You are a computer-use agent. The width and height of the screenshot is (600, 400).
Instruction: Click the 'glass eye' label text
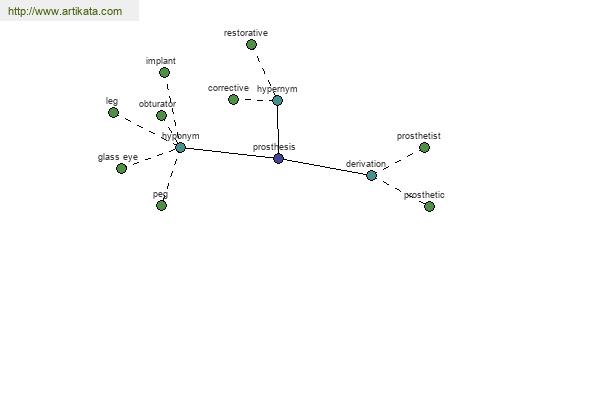(x=118, y=157)
